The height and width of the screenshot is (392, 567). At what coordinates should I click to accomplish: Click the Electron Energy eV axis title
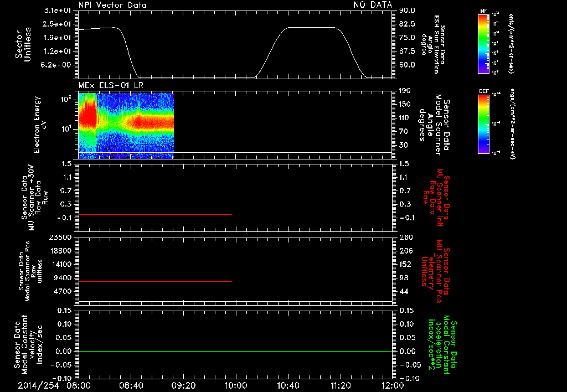[x=40, y=125]
